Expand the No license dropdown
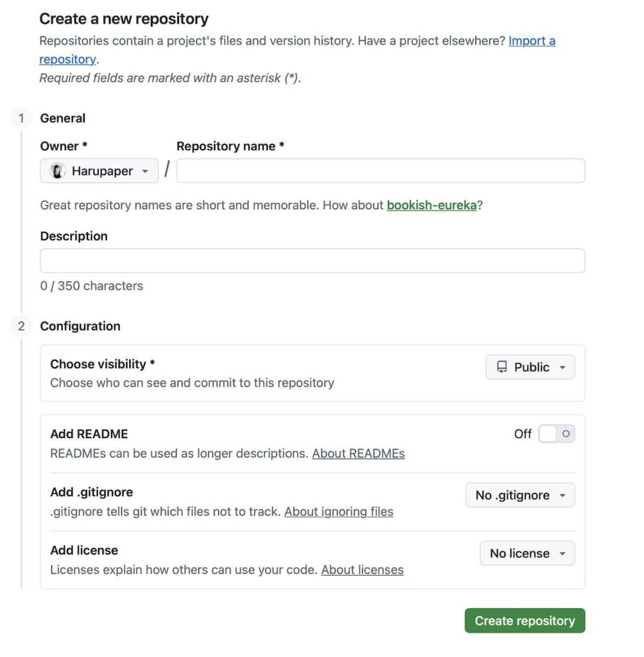The height and width of the screenshot is (657, 644). tap(527, 553)
